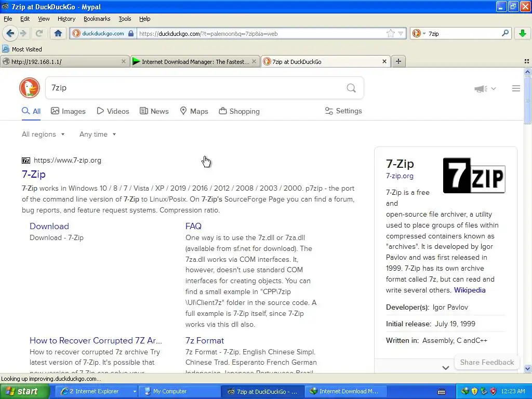Click the page vertical scrollbar thumb
532x399 pixels.
coord(527,100)
